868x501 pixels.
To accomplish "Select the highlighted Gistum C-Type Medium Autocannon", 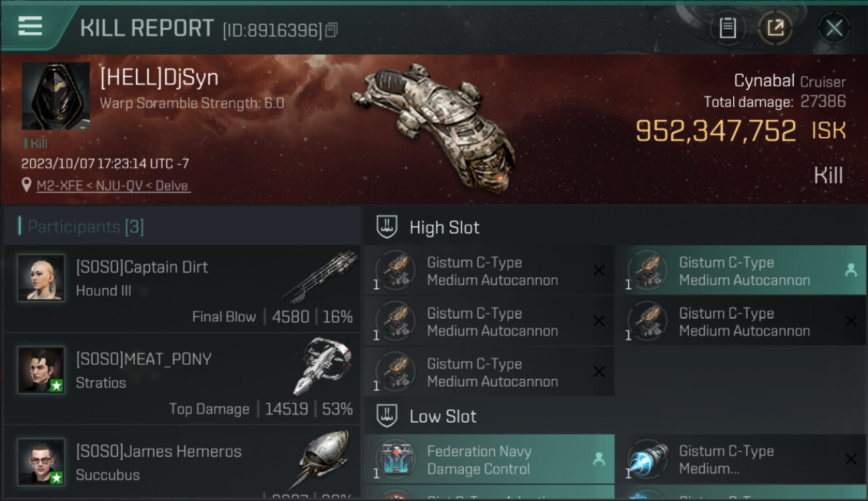I will [x=741, y=271].
